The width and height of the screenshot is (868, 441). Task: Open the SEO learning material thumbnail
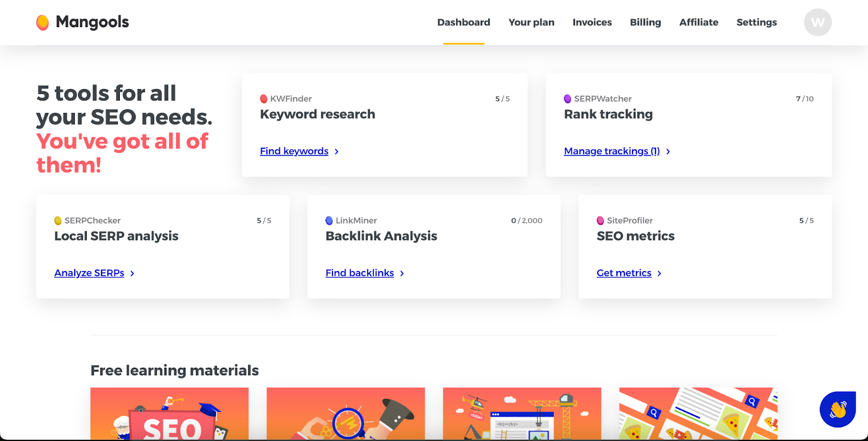(x=169, y=413)
